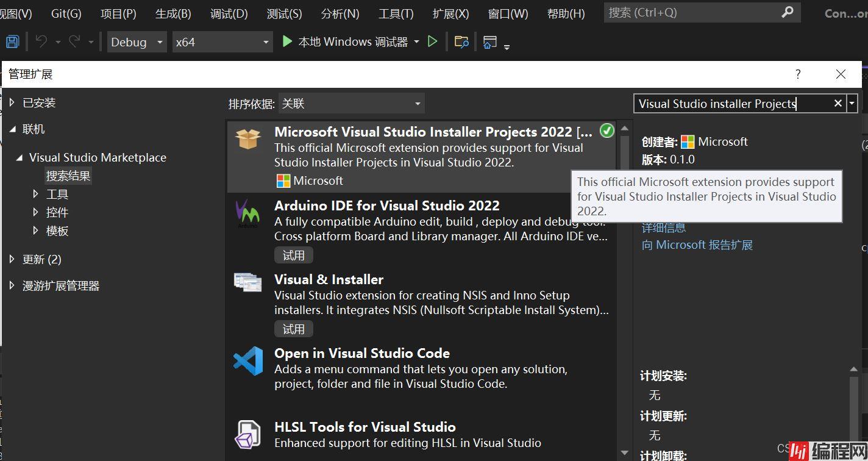Click the Undo arrow icon
Viewport: 868px width, 461px height.
point(41,41)
